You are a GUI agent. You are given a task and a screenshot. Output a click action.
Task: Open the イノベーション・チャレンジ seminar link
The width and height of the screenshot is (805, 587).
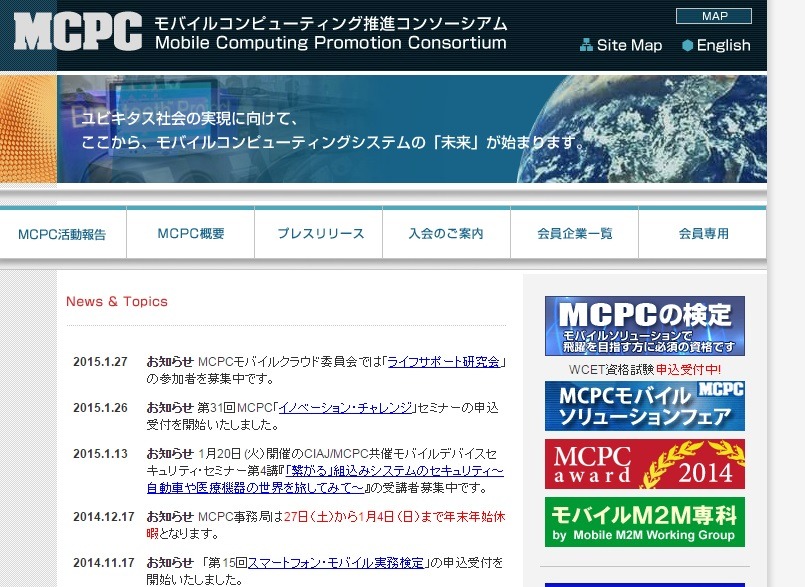346,408
